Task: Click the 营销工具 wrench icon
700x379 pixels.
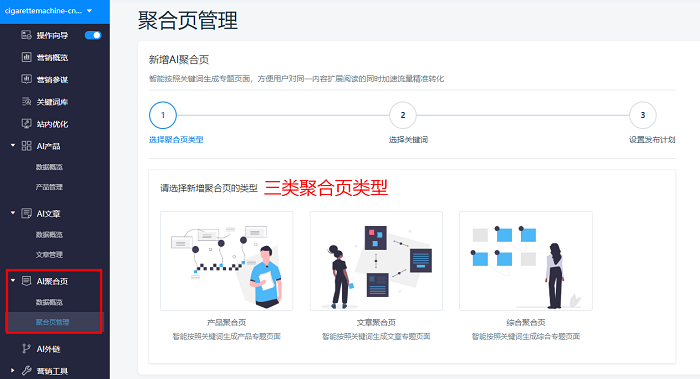Action: (x=26, y=371)
